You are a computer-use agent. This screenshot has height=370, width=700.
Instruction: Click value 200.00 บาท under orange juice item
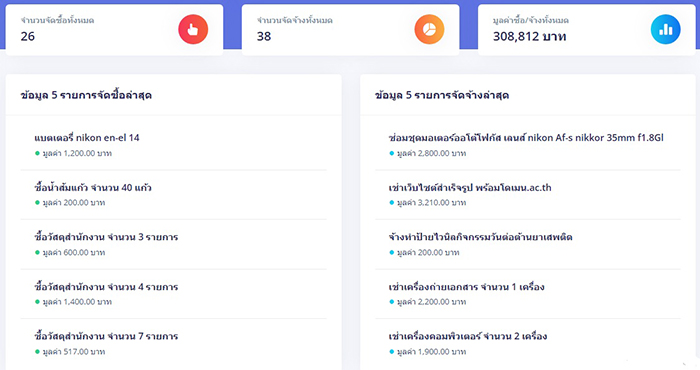tap(74, 203)
